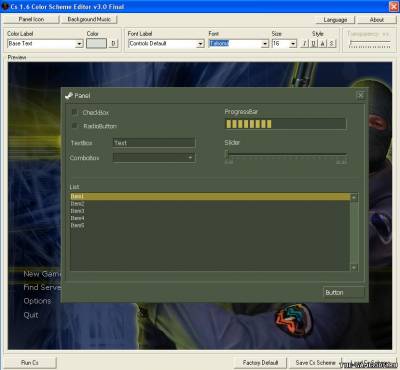Tick the CheckBox in the preview panel
400x370 pixels.
click(75, 112)
